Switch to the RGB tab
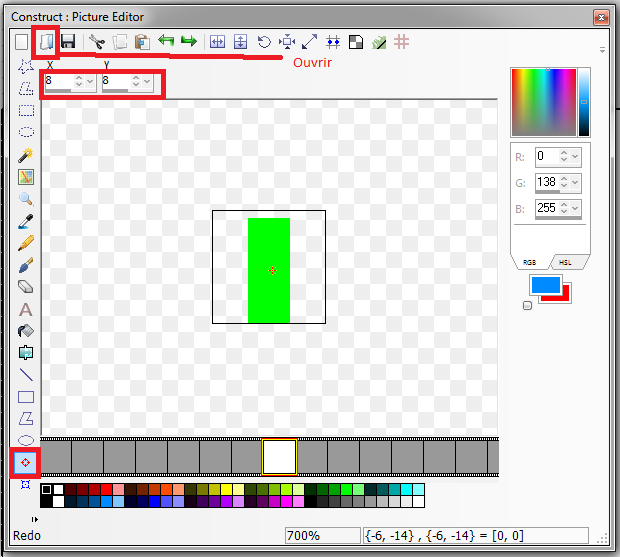620x557 pixels. [x=529, y=262]
